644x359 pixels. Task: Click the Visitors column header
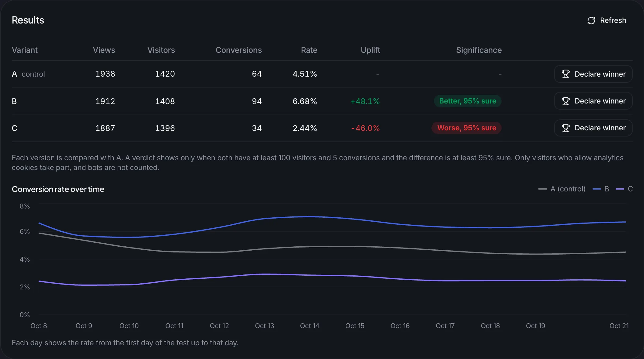point(161,50)
